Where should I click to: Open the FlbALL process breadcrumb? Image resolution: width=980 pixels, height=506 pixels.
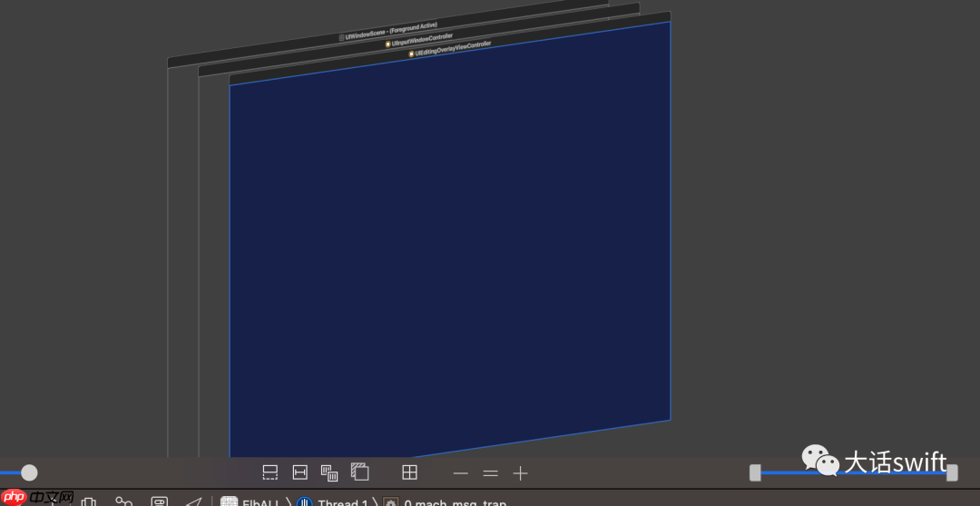pyautogui.click(x=250, y=503)
